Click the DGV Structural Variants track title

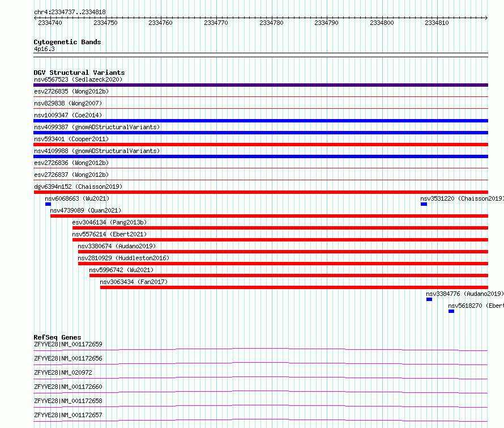point(79,73)
